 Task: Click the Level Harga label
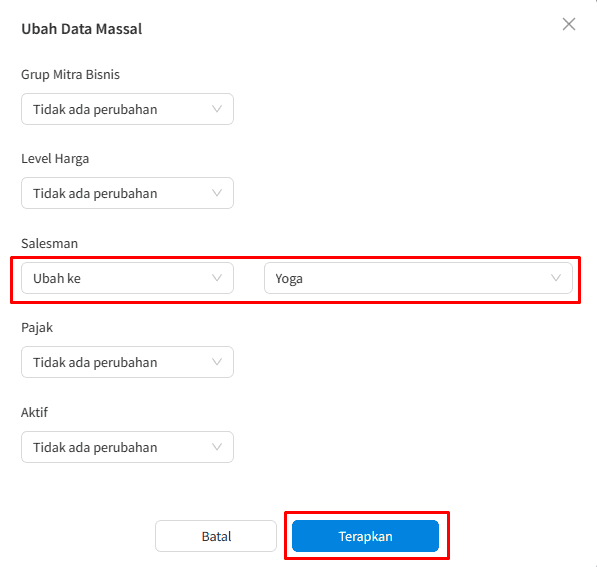click(x=55, y=159)
